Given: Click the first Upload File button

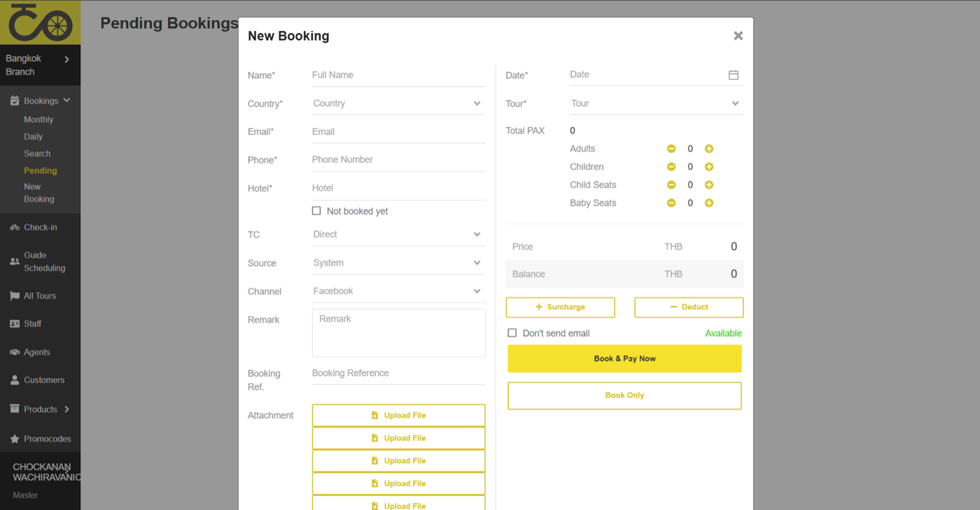Looking at the screenshot, I should click(398, 416).
